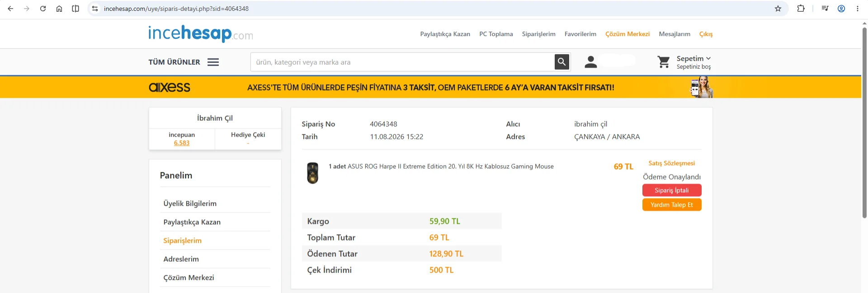Click the red Sipariş İptali button

672,190
